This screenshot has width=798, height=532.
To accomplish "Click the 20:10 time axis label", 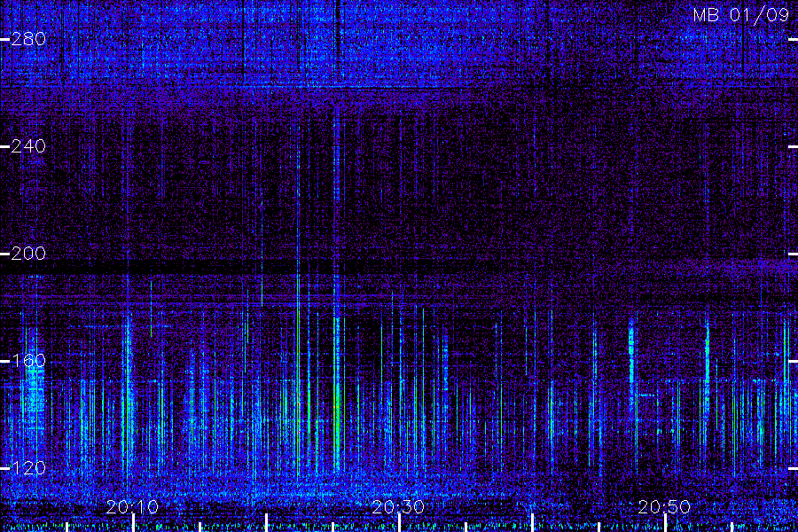I will tap(132, 507).
